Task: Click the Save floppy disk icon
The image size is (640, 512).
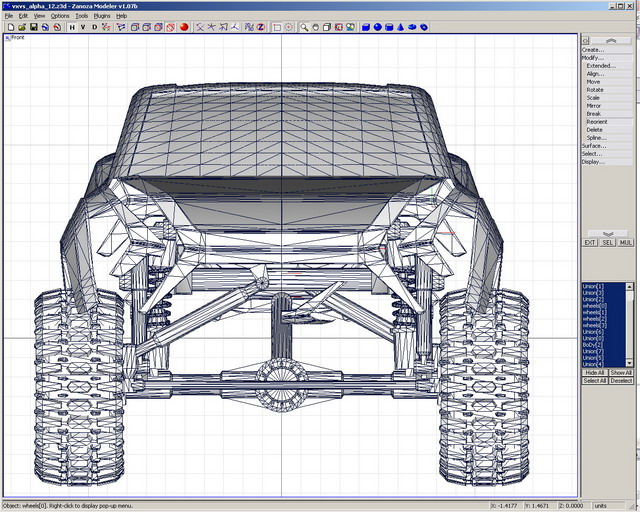Action: tap(33, 27)
